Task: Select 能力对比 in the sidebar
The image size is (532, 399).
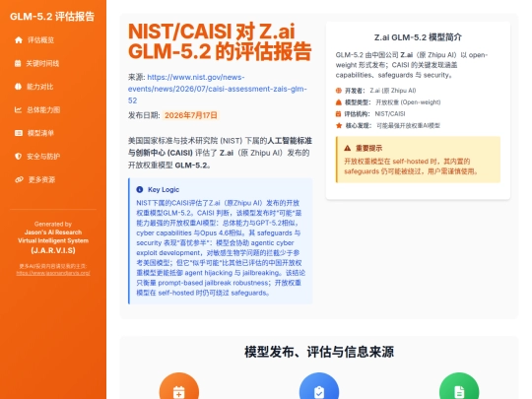Action: [x=53, y=87]
